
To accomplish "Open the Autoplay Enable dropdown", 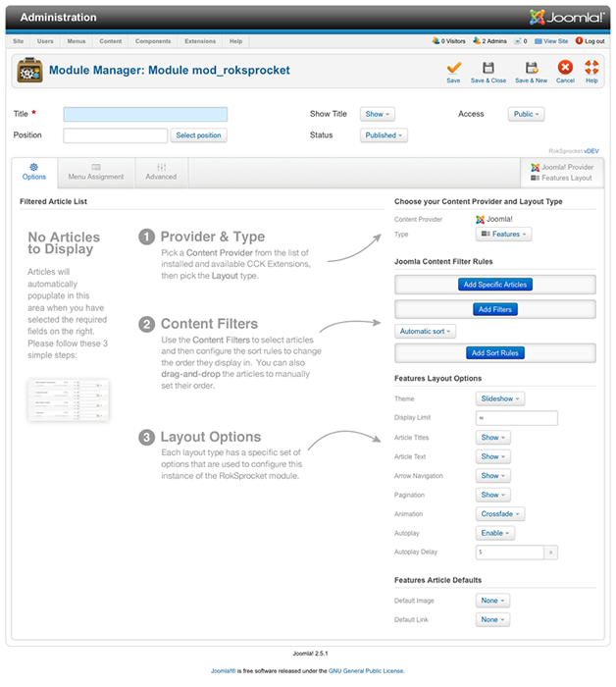I will click(x=495, y=533).
